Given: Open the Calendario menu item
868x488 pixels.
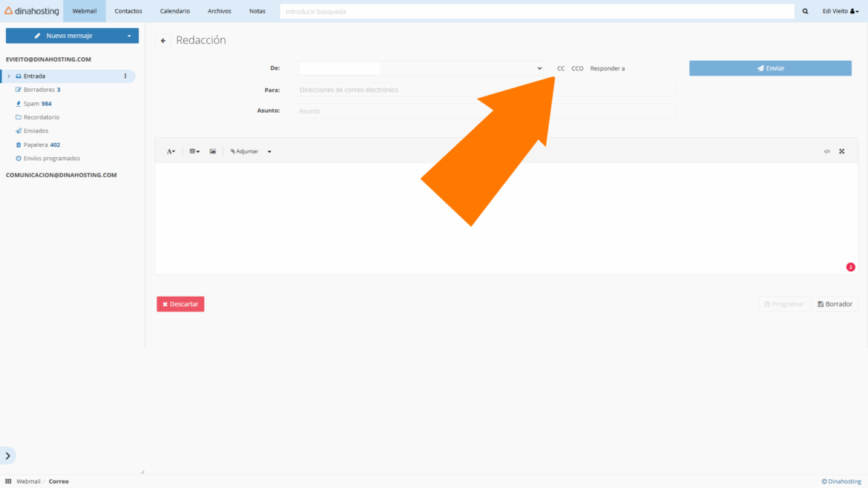Looking at the screenshot, I should pyautogui.click(x=174, y=10).
